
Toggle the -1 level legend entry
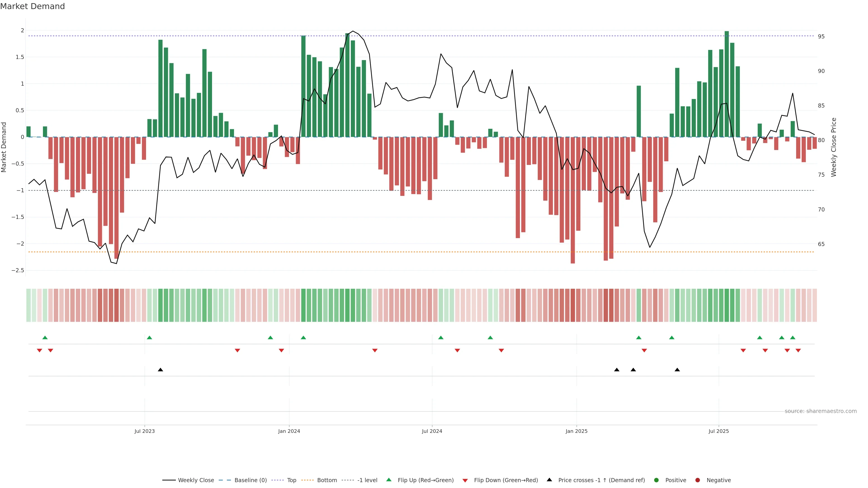pyautogui.click(x=367, y=480)
